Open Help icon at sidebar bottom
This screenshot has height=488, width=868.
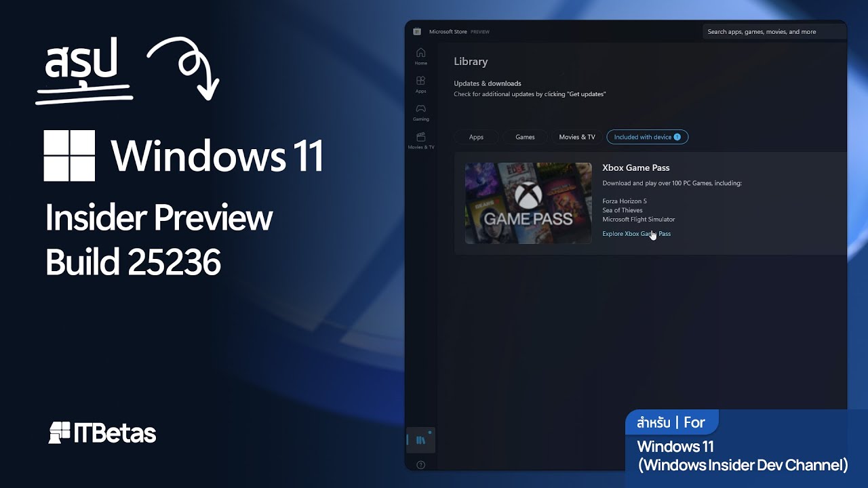(420, 465)
